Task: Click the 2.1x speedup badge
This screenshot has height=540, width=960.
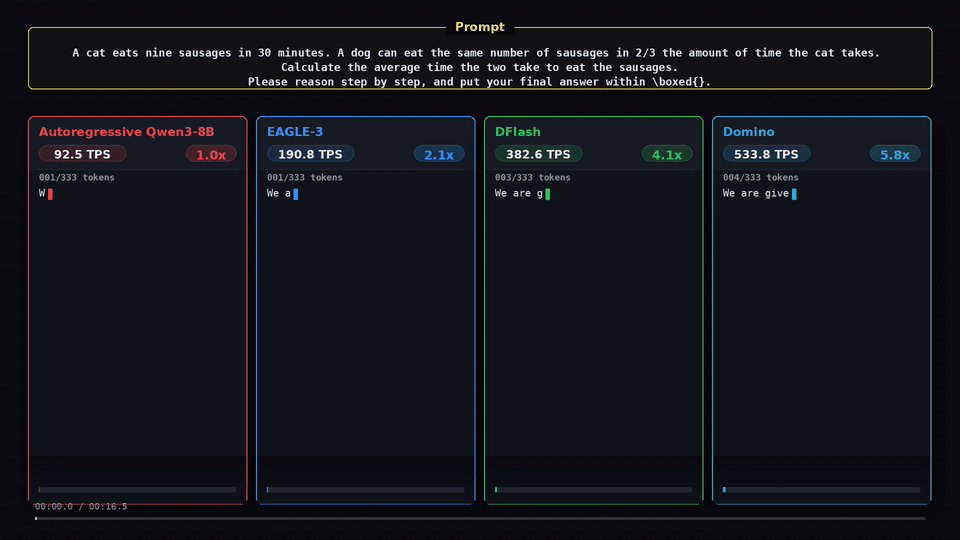Action: pos(439,154)
